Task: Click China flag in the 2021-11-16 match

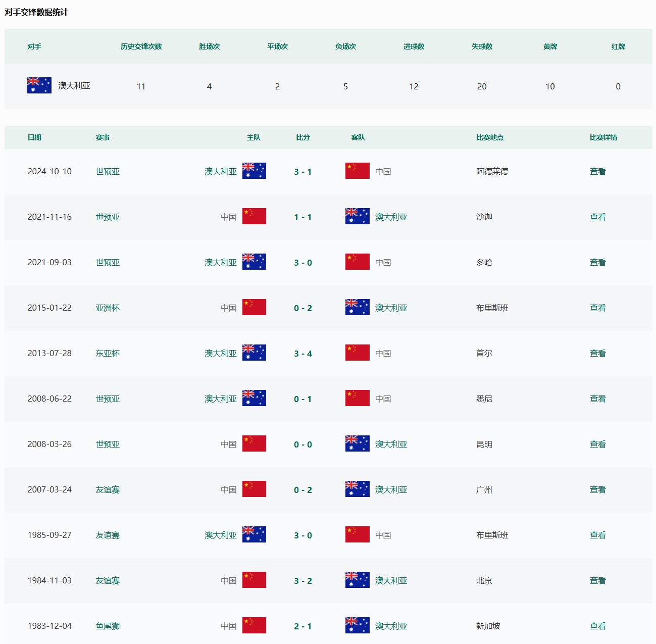Action: pos(254,216)
